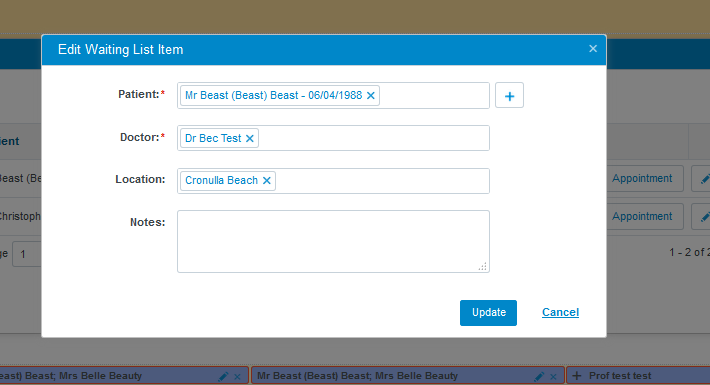Grab the Notes resize handle
Image resolution: width=710 pixels, height=385 pixels.
(x=483, y=267)
